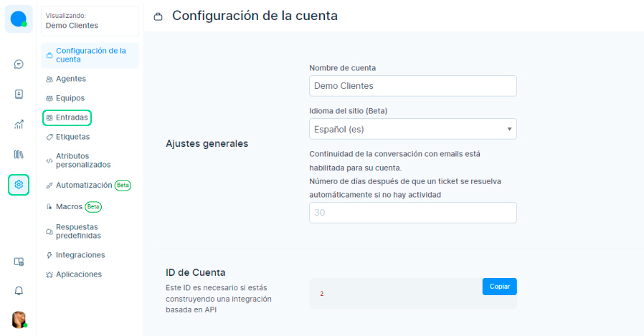Click the Nombre de cuenta field
Image resolution: width=644 pixels, height=336 pixels.
(412, 86)
